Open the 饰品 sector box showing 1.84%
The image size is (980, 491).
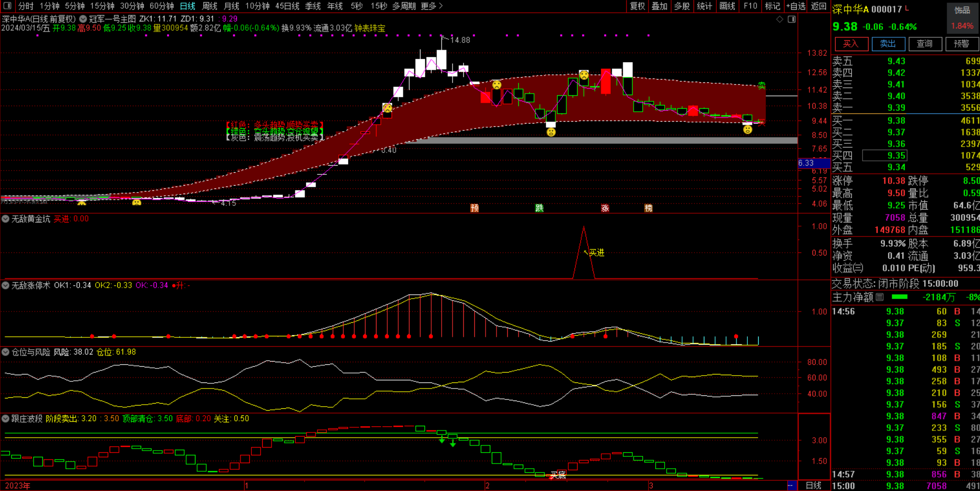(962, 18)
